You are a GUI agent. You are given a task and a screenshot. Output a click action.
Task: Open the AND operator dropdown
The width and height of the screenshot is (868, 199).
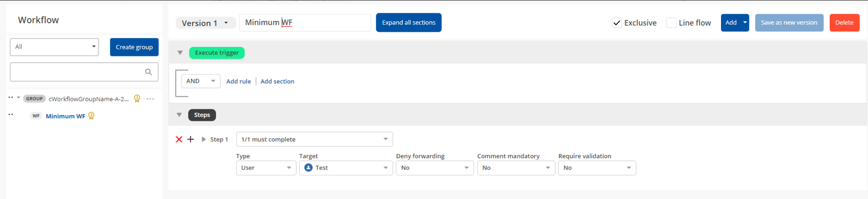pos(201,81)
